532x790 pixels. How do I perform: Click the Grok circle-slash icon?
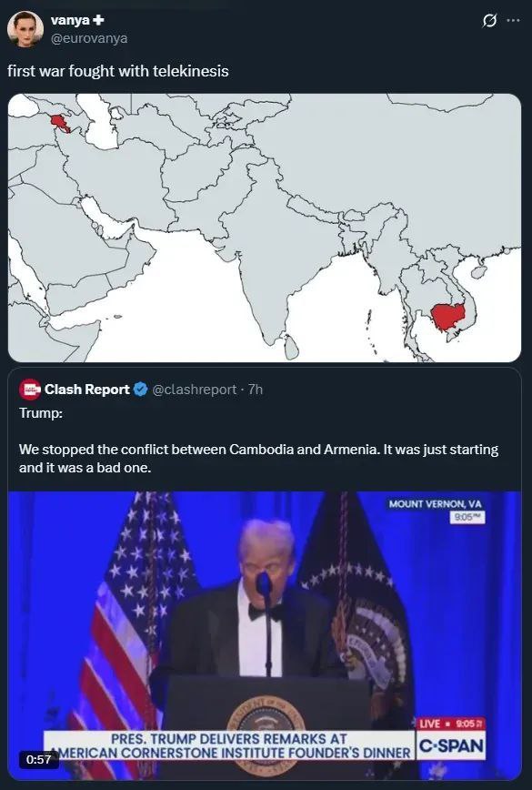(489, 21)
